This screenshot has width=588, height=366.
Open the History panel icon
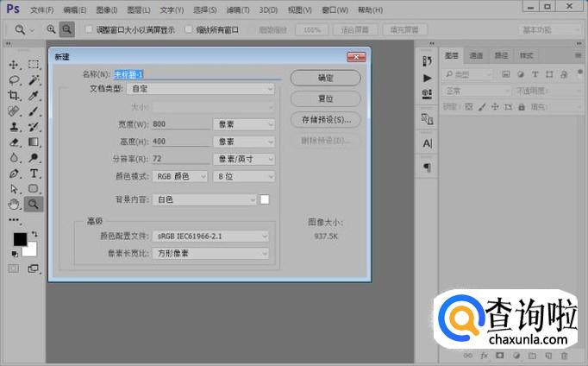tap(427, 60)
